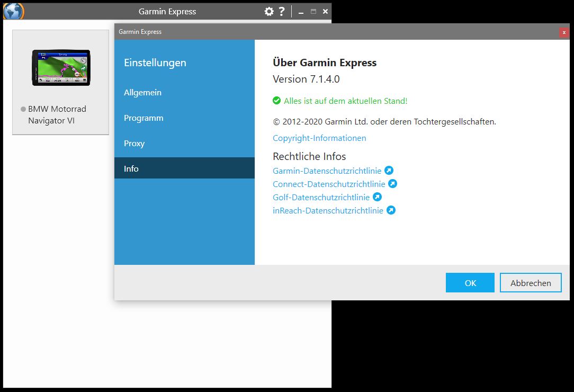Open settings via the gear icon
This screenshot has width=574, height=392.
(269, 11)
